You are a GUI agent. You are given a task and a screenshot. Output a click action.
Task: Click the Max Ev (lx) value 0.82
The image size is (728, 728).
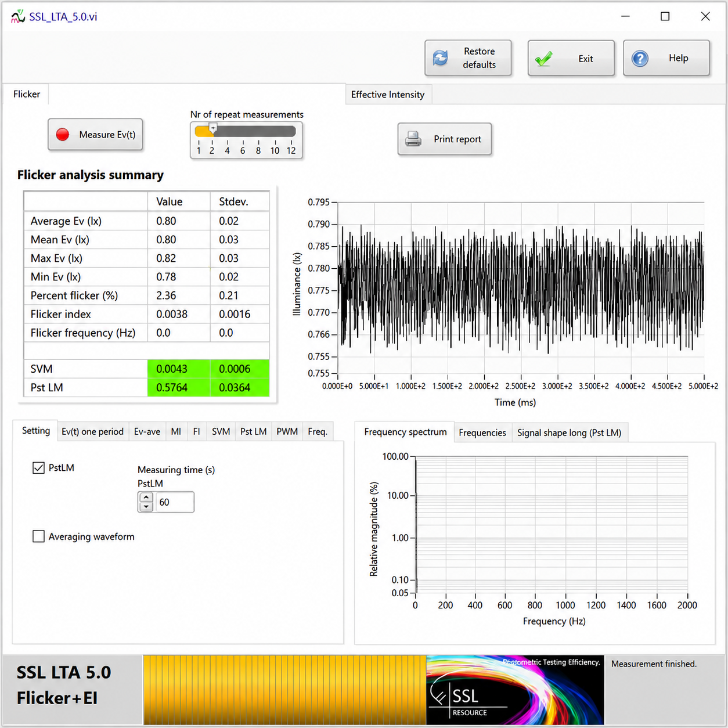point(179,258)
